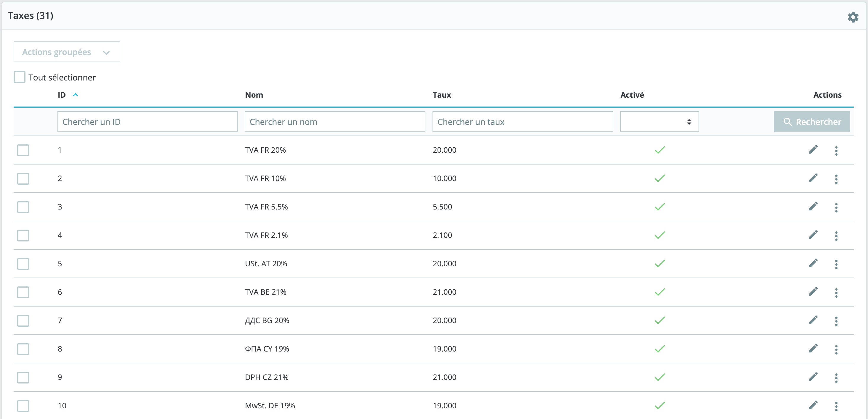
Task: Select the checkbox for tax ID 4
Action: pyautogui.click(x=23, y=235)
